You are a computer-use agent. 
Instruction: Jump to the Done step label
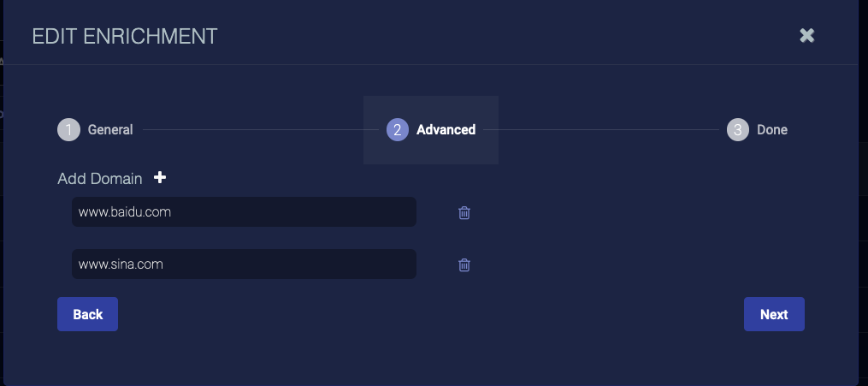(772, 130)
